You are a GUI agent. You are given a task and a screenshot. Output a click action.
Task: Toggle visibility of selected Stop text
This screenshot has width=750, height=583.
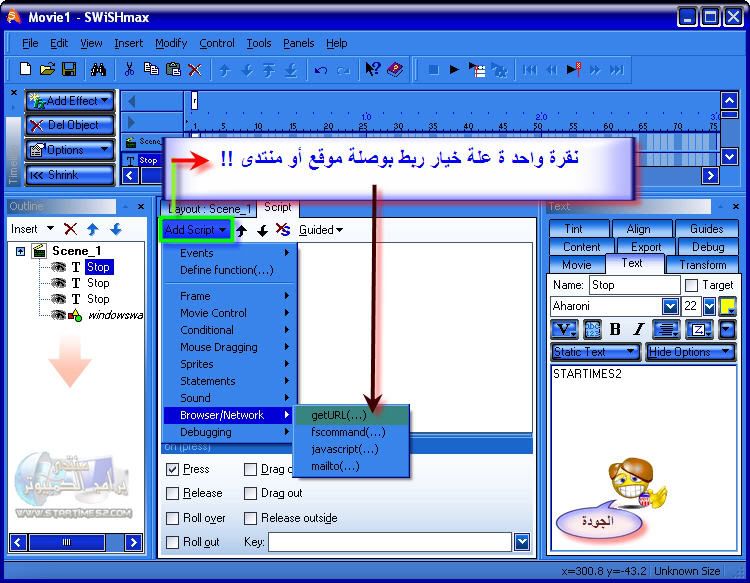pyautogui.click(x=58, y=267)
